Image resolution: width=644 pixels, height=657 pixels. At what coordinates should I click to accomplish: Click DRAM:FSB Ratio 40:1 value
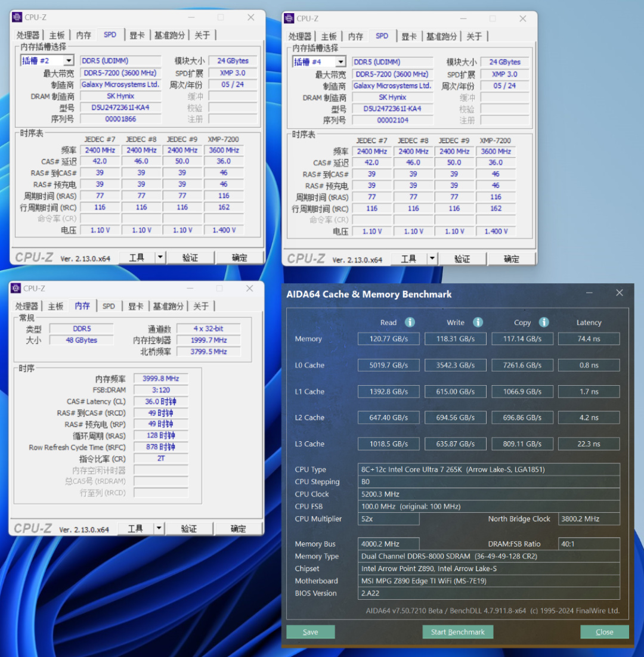coord(589,544)
